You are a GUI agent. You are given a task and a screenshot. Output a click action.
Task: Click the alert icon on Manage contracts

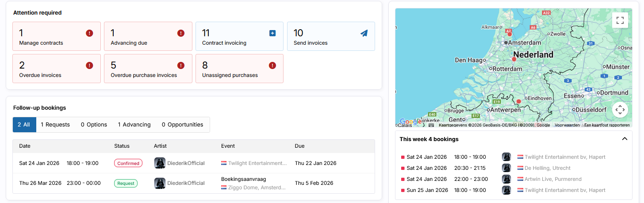[89, 33]
